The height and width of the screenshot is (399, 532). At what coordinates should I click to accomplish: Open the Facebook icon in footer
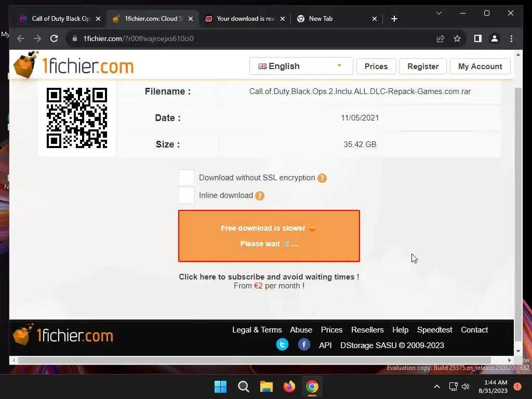pos(304,345)
